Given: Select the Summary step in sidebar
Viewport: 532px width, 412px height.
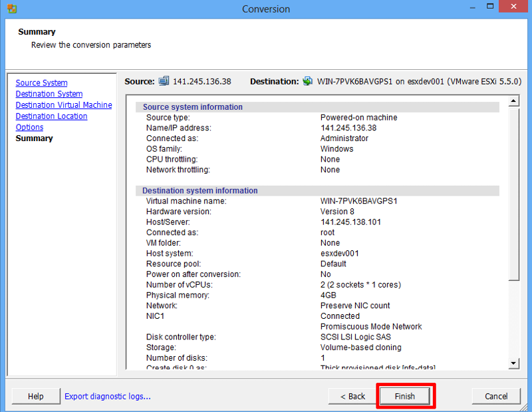Looking at the screenshot, I should click(x=35, y=138).
